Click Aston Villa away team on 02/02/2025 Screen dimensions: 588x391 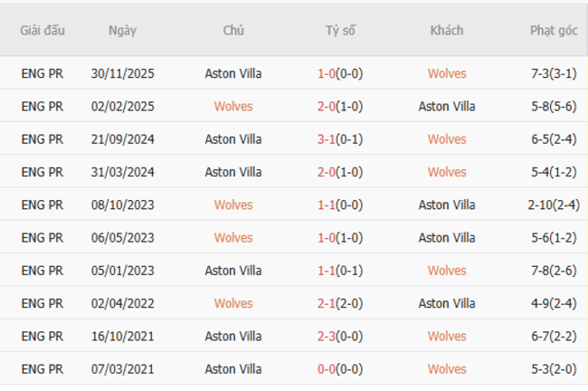(x=447, y=106)
